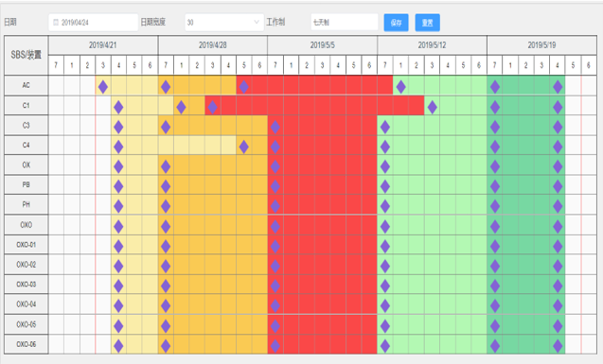603x364 pixels.
Task: Click the calendar icon in the date field
Action: [56, 23]
